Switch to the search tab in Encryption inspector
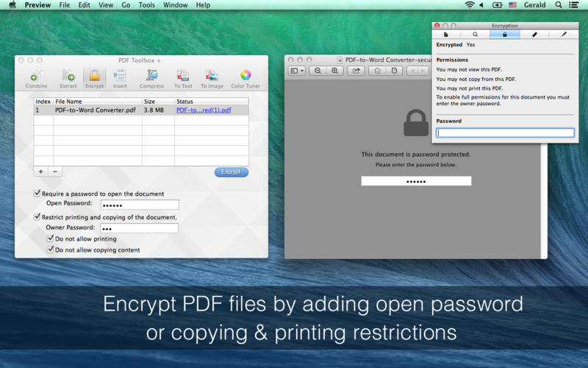Viewport: 588px width, 368px height. coord(475,34)
